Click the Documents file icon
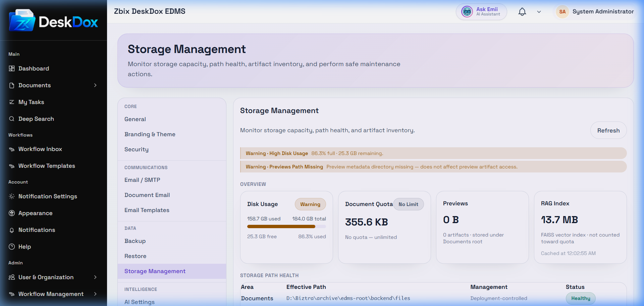The width and height of the screenshot is (644, 306). coord(12,85)
